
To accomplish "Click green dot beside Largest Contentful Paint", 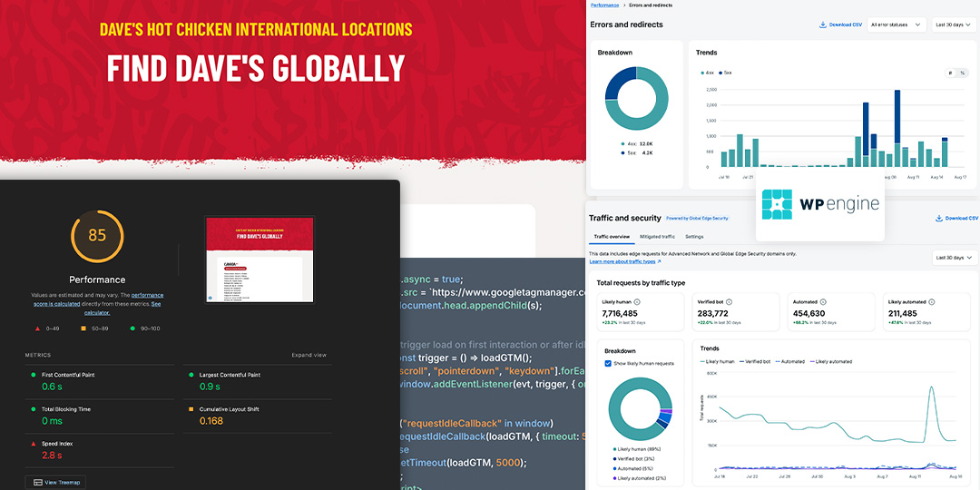I will pos(191,375).
